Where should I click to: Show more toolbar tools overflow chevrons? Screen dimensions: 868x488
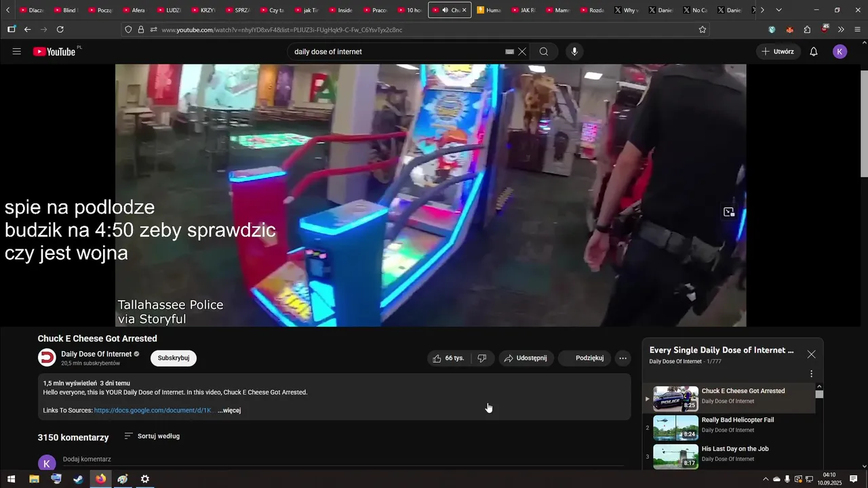pos(841,29)
